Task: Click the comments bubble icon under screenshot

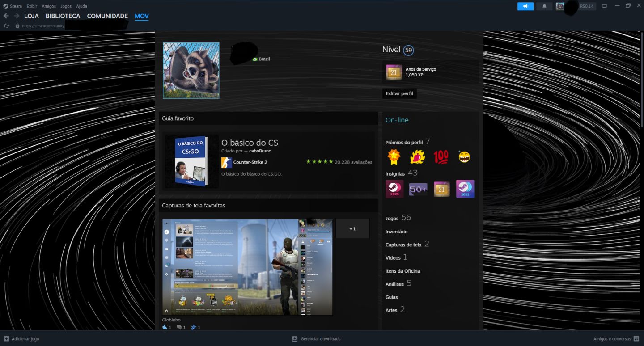Action: pos(179,327)
